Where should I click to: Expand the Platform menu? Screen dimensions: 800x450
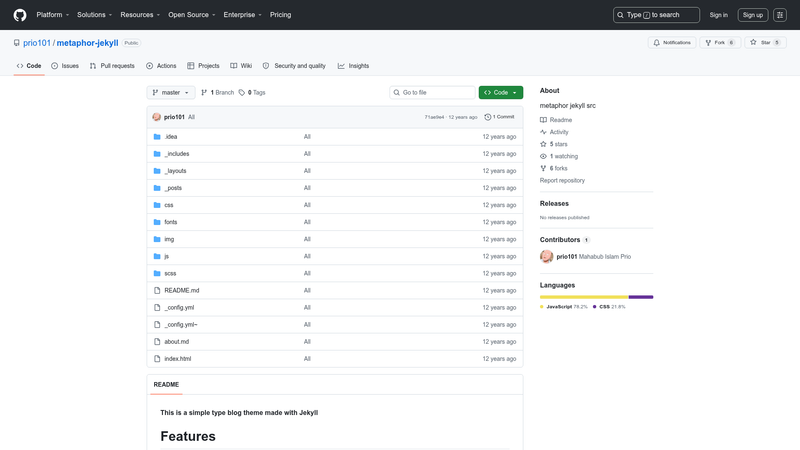(53, 15)
